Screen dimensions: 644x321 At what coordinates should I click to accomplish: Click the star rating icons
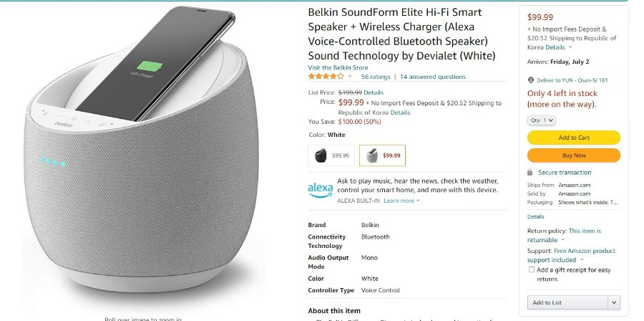326,77
